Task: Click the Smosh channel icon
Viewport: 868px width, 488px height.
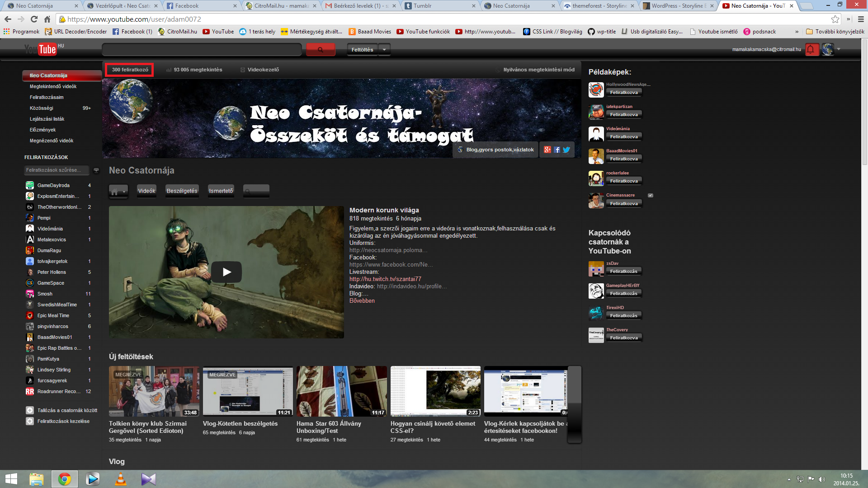Action: tap(30, 294)
